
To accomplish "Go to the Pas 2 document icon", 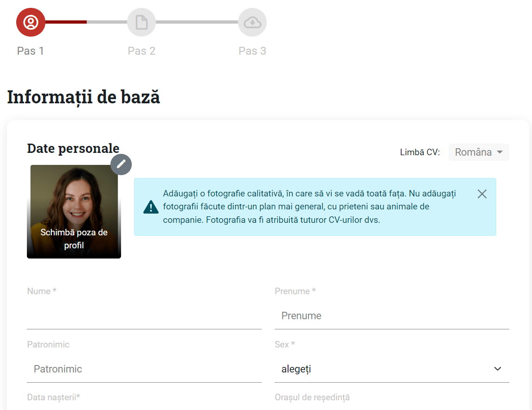I will (141, 22).
